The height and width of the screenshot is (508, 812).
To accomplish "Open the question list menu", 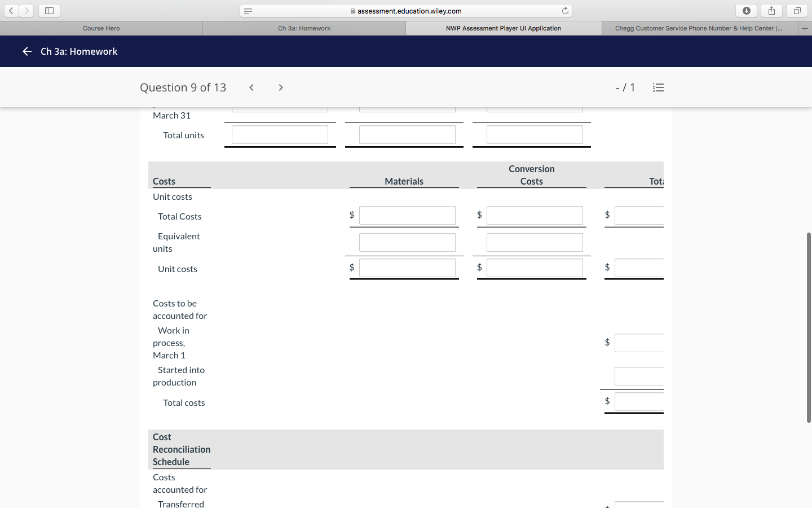I will pos(658,87).
